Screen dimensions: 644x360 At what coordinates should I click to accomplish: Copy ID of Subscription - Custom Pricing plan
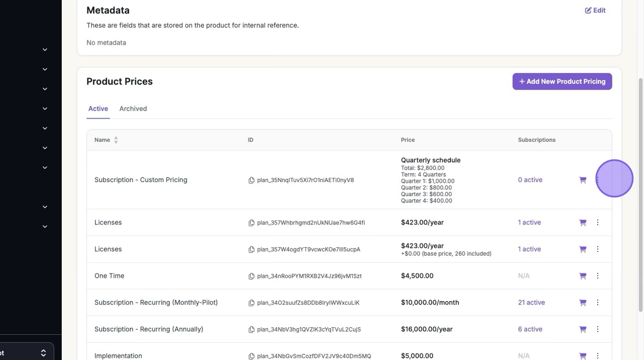[251, 181]
